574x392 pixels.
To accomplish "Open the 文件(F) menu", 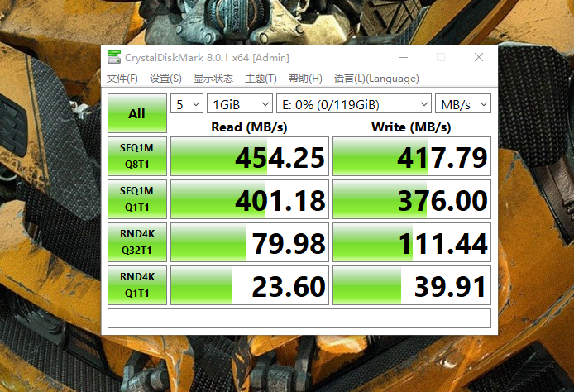I will pyautogui.click(x=122, y=79).
